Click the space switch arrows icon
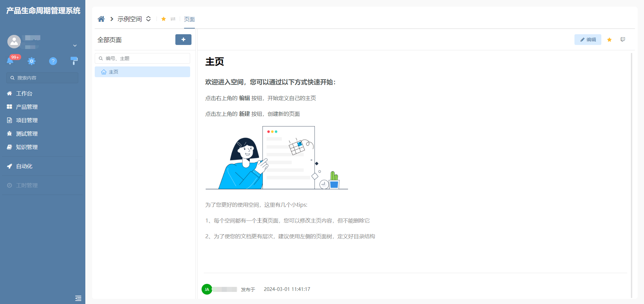The height and width of the screenshot is (304, 644). pos(173,19)
